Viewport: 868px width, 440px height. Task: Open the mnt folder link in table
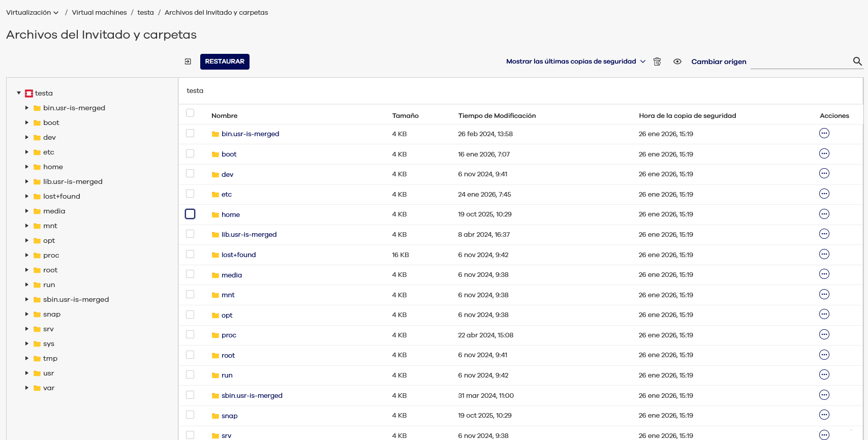coord(228,295)
